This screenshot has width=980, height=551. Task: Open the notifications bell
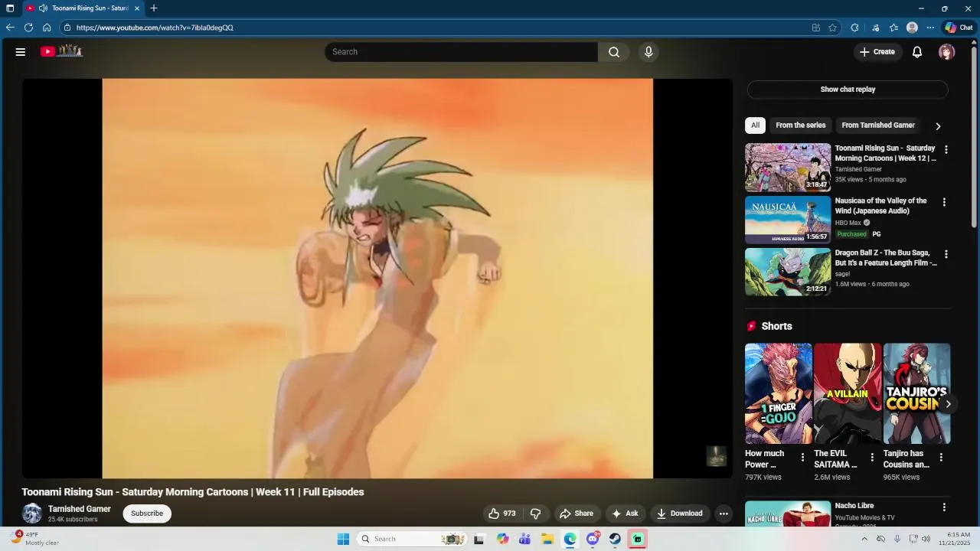tap(917, 52)
